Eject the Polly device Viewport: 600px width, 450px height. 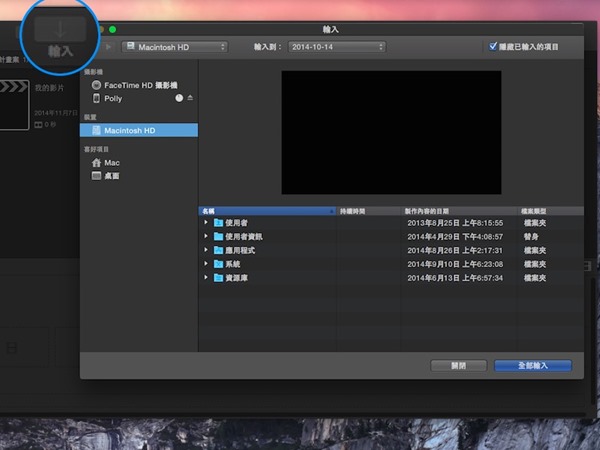pos(190,98)
